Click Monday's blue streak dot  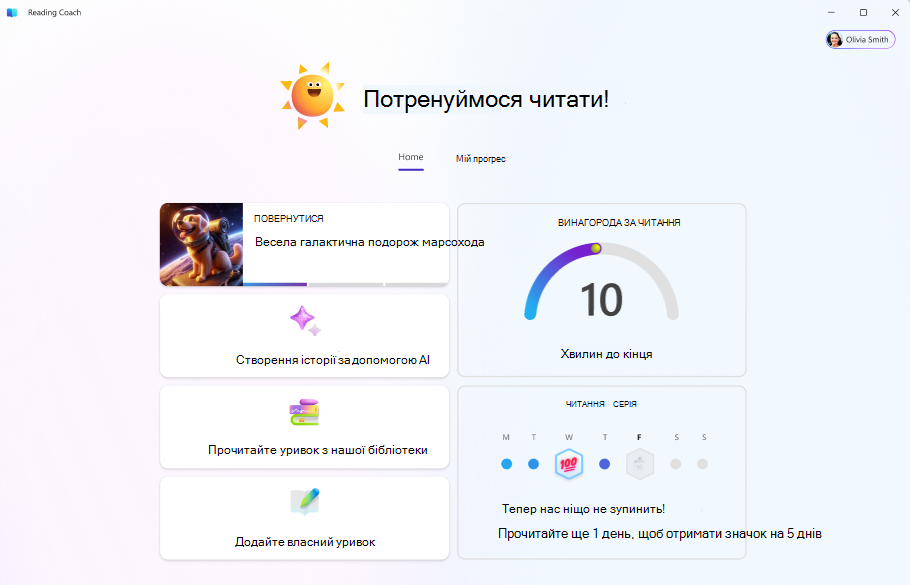point(507,464)
